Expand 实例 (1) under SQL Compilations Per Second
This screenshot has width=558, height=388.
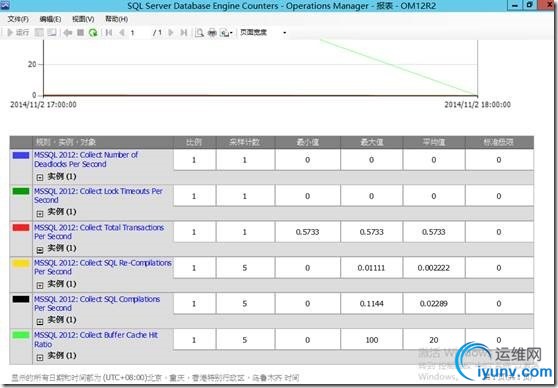click(40, 321)
